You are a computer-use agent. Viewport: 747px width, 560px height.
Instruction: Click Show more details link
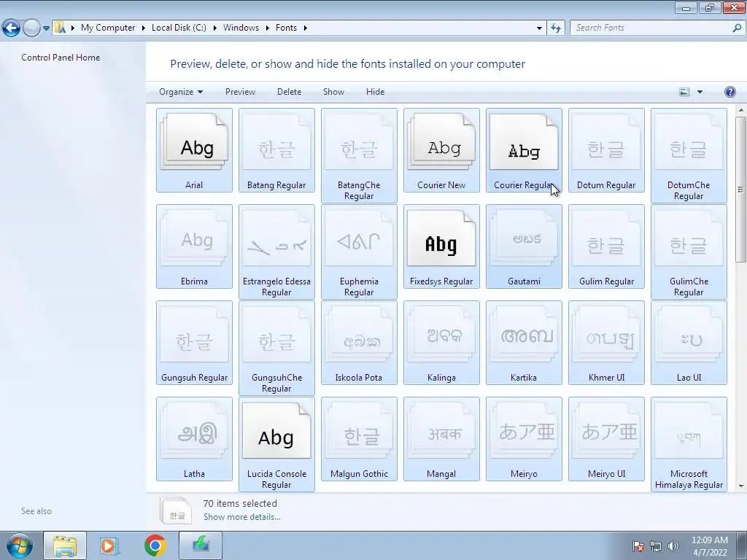[x=242, y=517]
